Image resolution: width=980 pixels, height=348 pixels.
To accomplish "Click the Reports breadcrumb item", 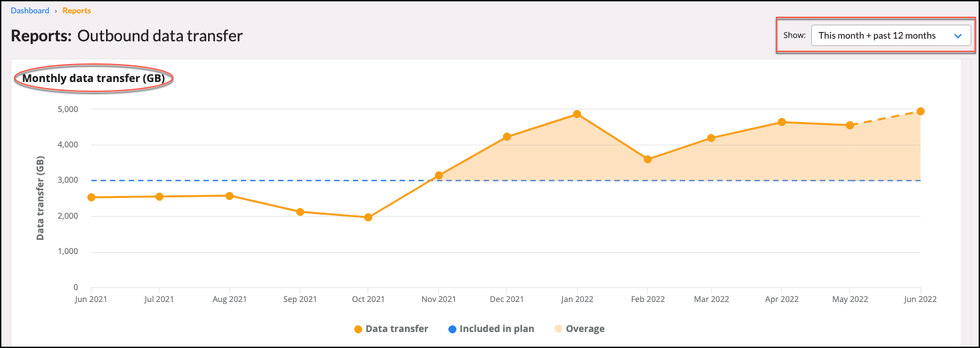I will point(77,11).
